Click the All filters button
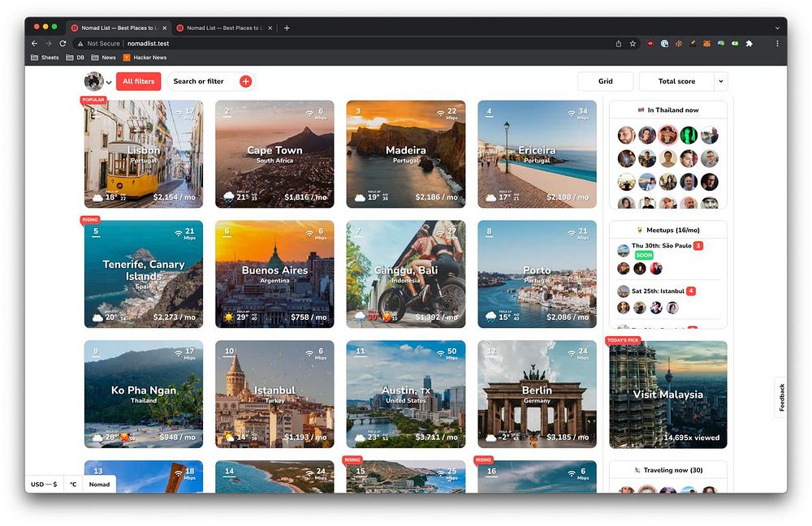 point(138,81)
